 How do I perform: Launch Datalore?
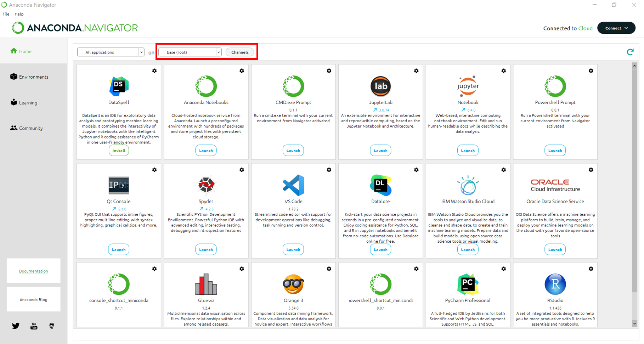pyautogui.click(x=381, y=249)
